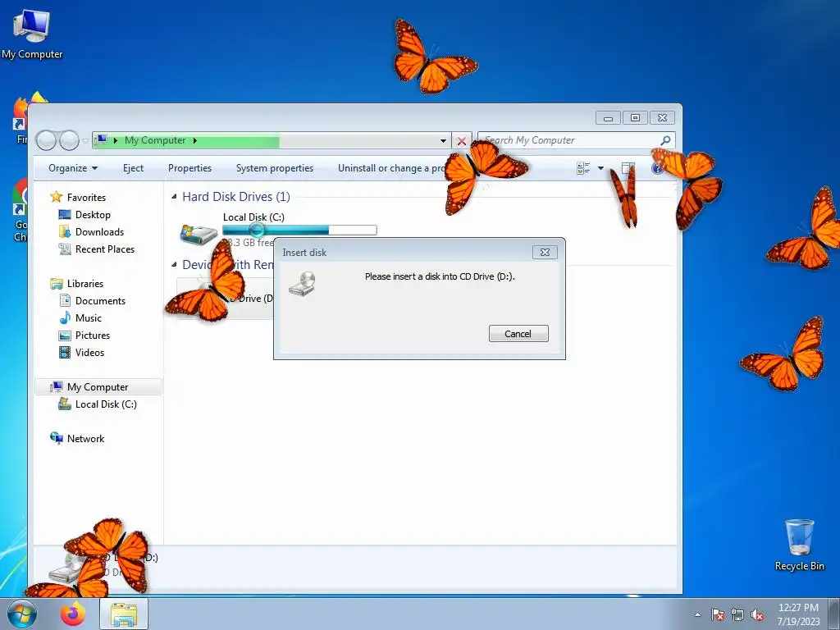Click the Windows Start orb

click(x=22, y=614)
